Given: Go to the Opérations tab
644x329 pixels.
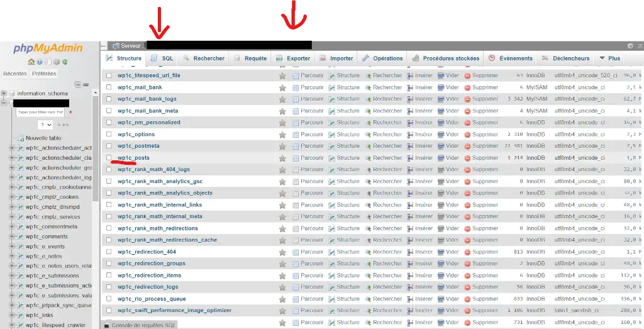Looking at the screenshot, I should (382, 59).
